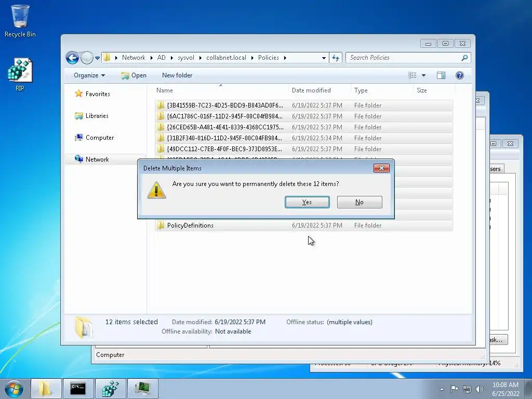Select AD in the address breadcrumb
This screenshot has width=532, height=399.
(161, 58)
